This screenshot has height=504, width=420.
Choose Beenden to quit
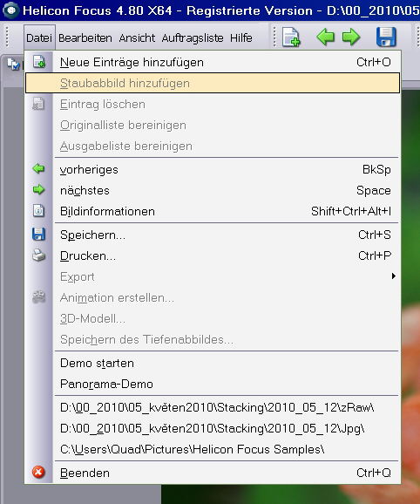213,473
